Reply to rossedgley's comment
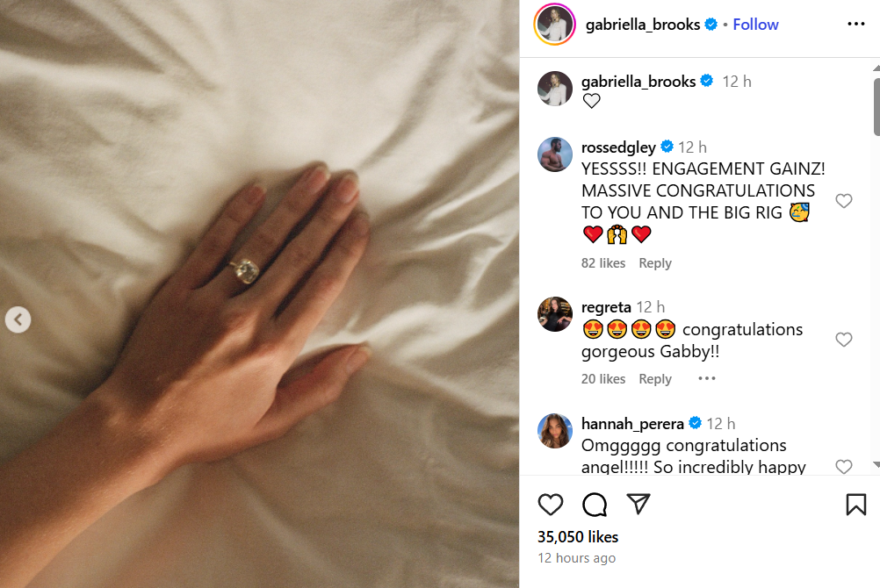 tap(655, 263)
